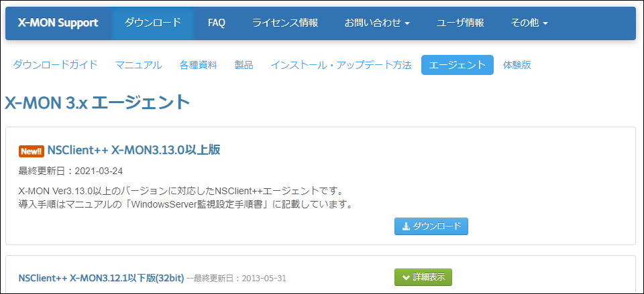This screenshot has height=294, width=644.
Task: Click the blue ダウンロード button
Action: 431,226
